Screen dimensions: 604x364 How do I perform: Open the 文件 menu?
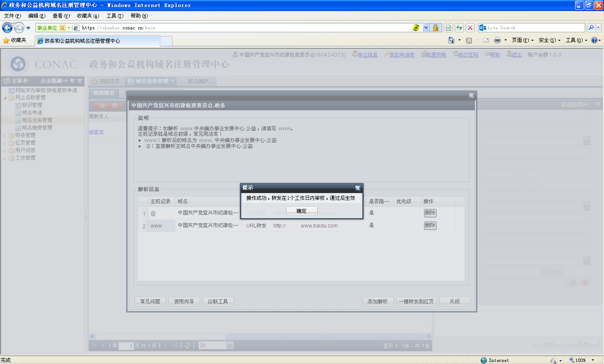12,16
